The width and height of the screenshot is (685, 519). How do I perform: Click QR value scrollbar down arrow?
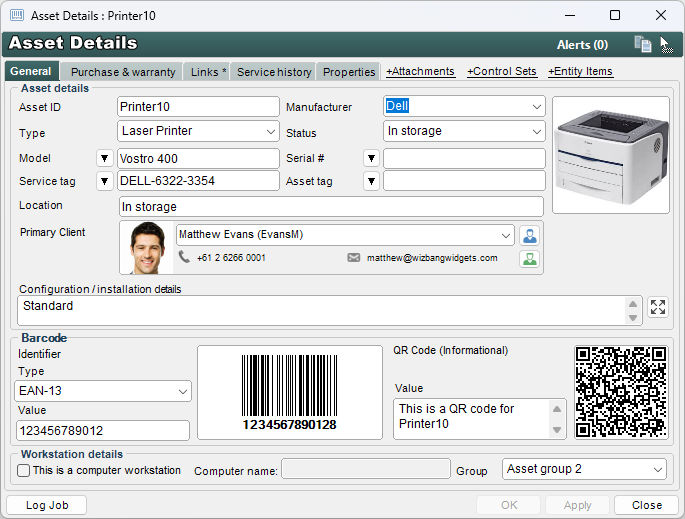[557, 430]
